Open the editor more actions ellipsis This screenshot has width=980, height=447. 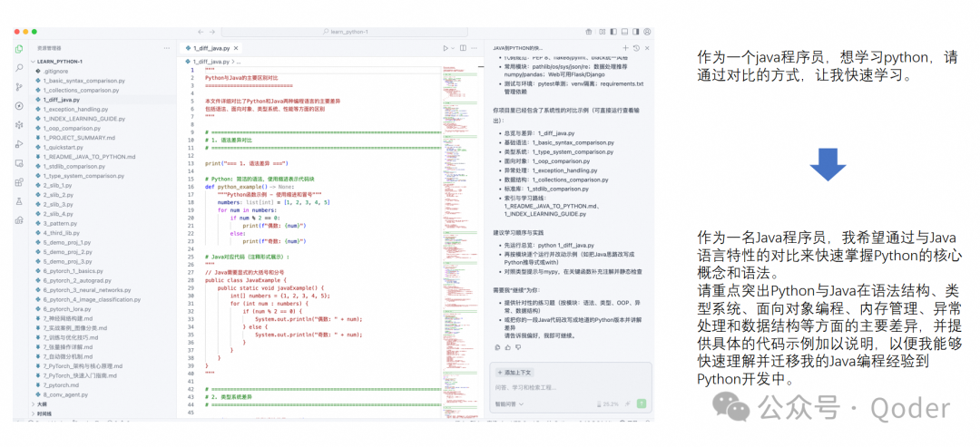tap(475, 48)
